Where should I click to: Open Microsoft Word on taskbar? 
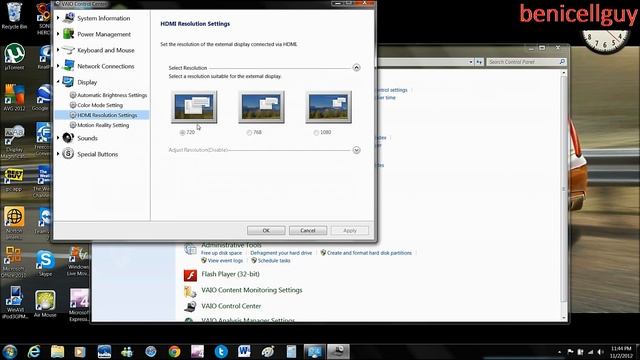point(244,351)
